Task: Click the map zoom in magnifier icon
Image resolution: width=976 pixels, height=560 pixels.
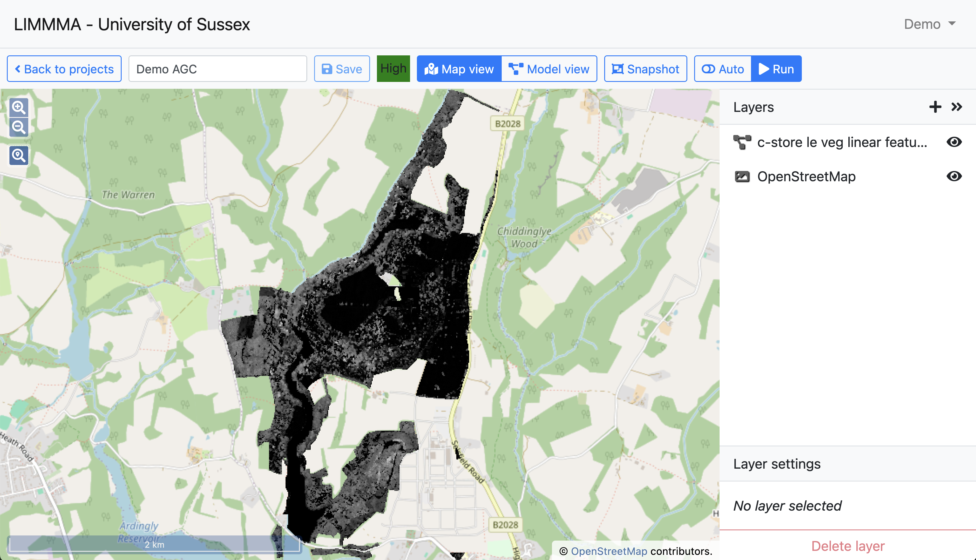Action: point(19,107)
